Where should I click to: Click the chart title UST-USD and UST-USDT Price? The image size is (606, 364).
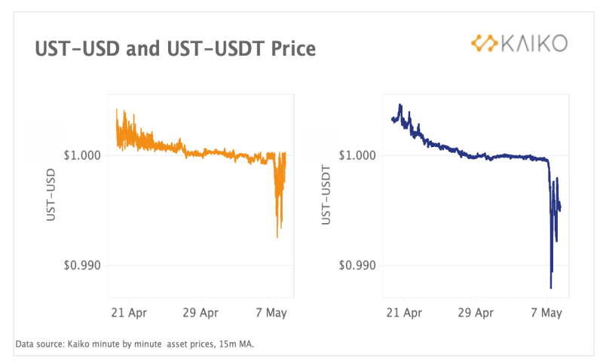(175, 49)
